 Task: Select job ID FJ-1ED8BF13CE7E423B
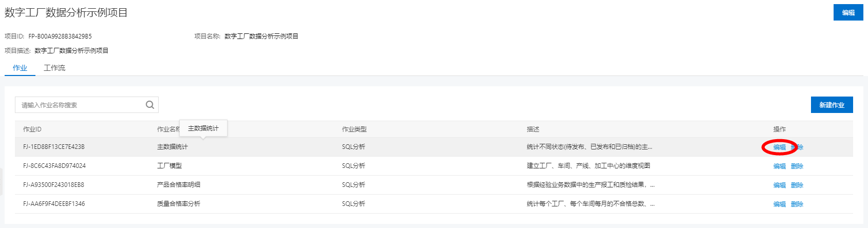[54, 147]
